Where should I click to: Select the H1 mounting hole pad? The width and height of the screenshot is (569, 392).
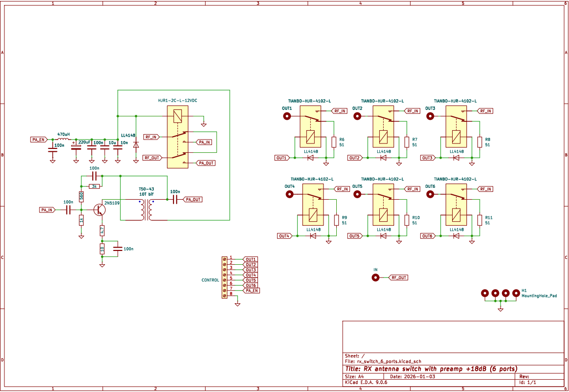click(x=500, y=294)
